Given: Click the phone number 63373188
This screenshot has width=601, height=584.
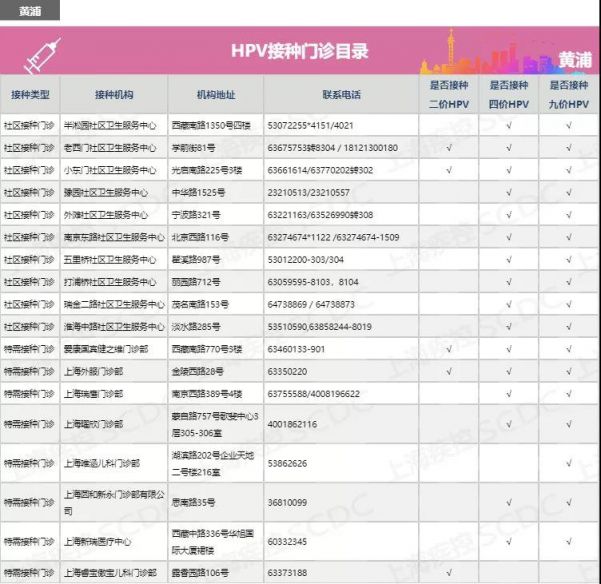Looking at the screenshot, I should (x=287, y=573).
